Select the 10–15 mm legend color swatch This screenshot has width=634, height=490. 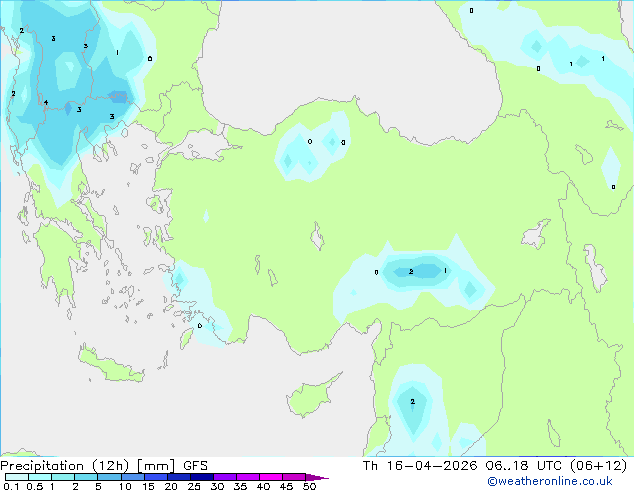pyautogui.click(x=133, y=477)
